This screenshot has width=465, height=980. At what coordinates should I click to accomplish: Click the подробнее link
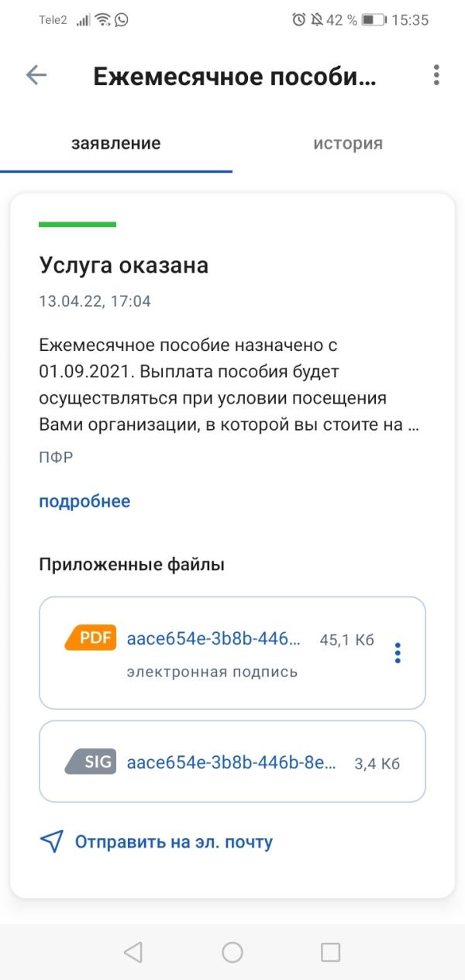pyautogui.click(x=84, y=501)
